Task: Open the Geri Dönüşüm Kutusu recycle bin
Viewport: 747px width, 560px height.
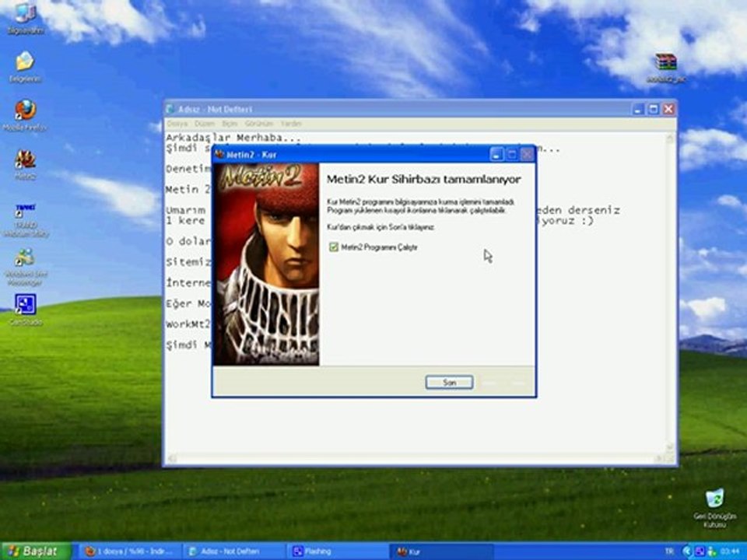Action: 714,508
